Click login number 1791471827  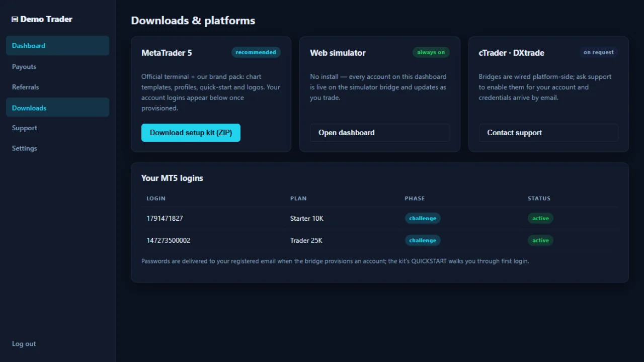tap(165, 218)
